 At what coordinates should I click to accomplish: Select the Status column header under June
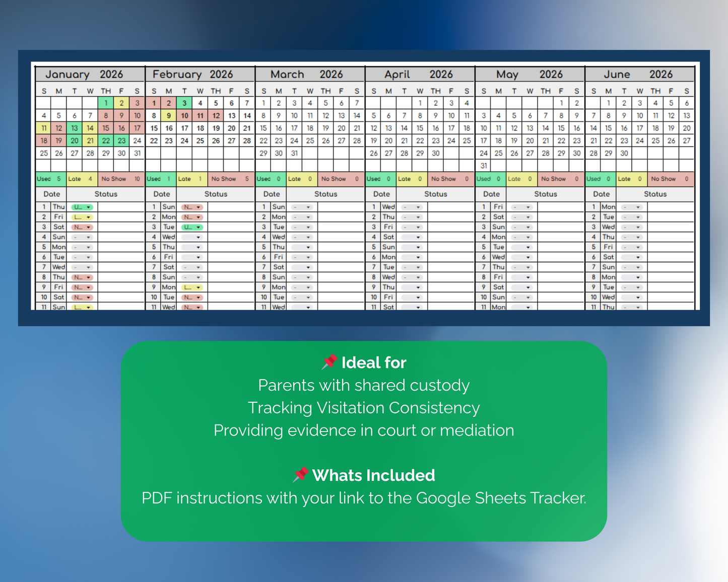tap(655, 194)
